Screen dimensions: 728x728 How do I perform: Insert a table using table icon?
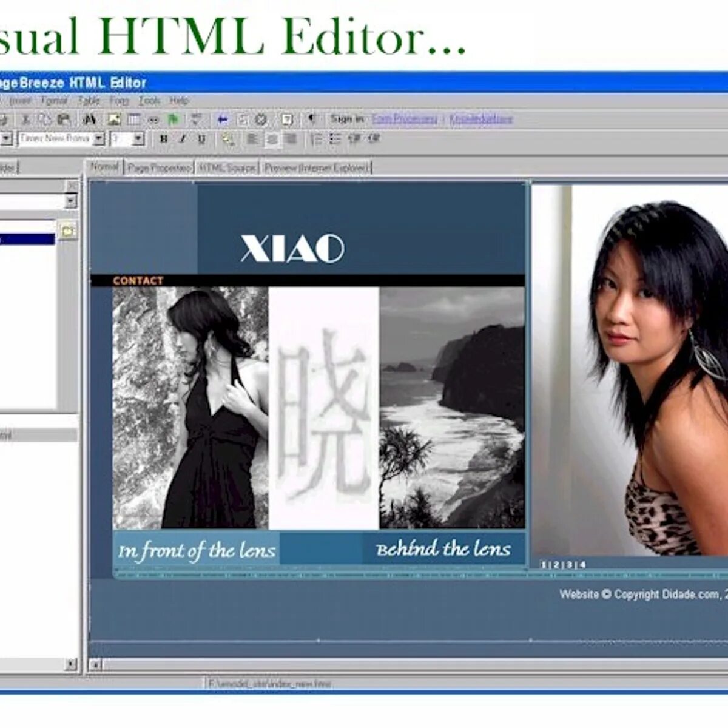click(x=133, y=120)
